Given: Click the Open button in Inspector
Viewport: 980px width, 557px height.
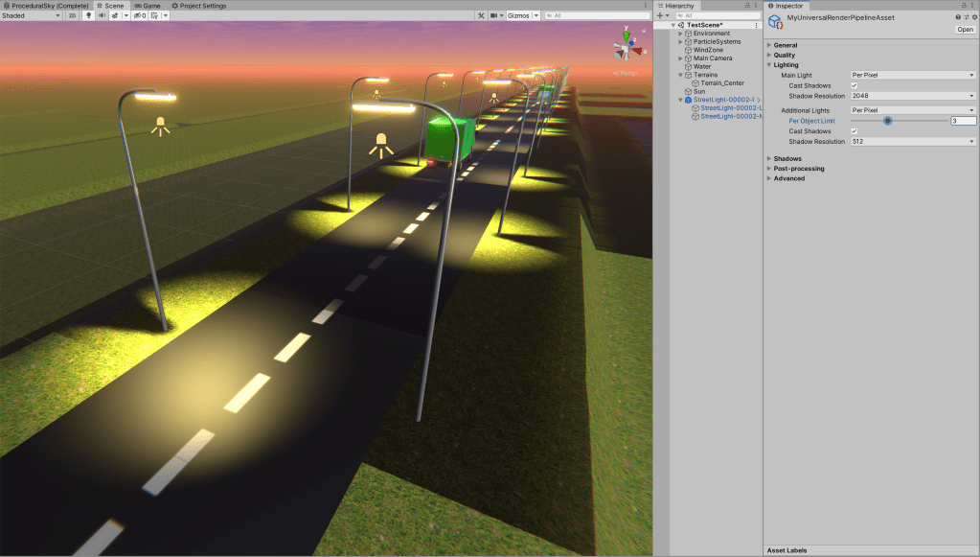Looking at the screenshot, I should click(965, 30).
